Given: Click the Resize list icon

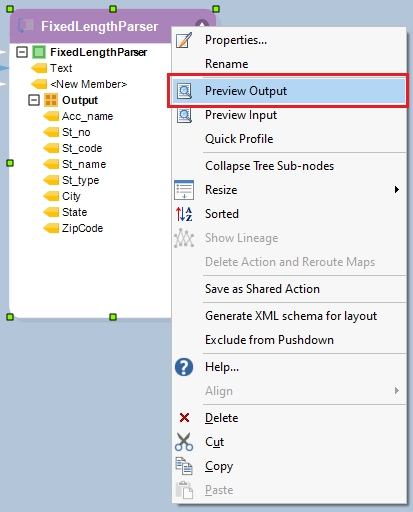Looking at the screenshot, I should (184, 190).
